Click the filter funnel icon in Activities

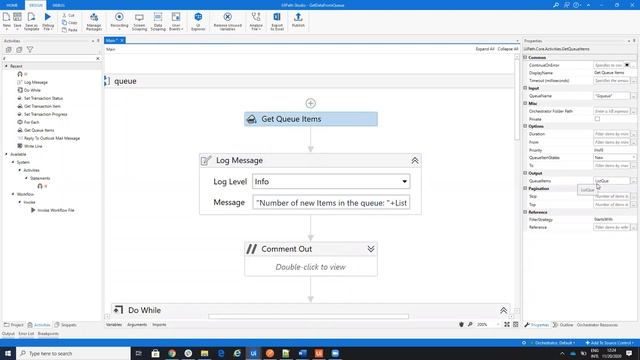coord(30,49)
